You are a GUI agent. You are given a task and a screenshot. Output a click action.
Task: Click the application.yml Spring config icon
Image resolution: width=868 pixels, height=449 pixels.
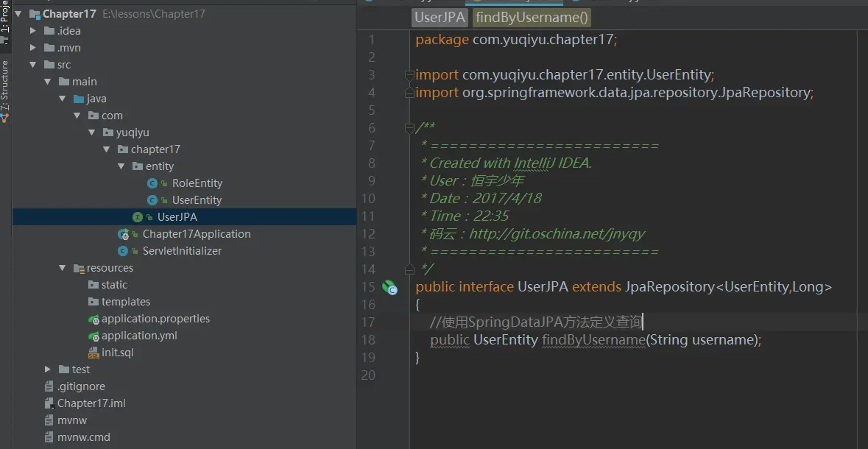tap(93, 336)
